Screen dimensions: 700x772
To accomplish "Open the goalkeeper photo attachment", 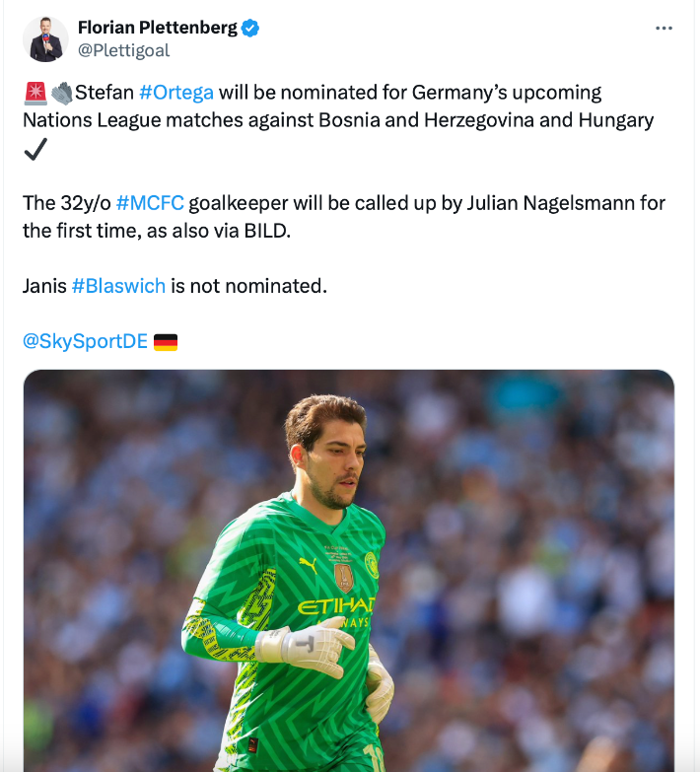I will coord(348,570).
